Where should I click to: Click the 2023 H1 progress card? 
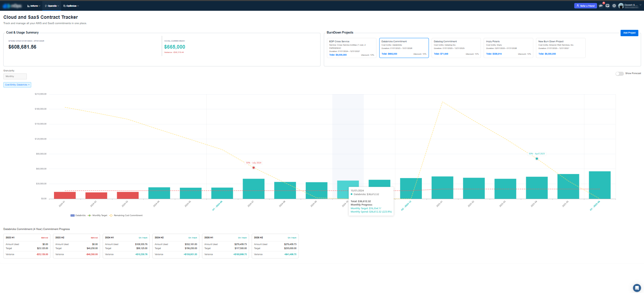[x=27, y=246]
